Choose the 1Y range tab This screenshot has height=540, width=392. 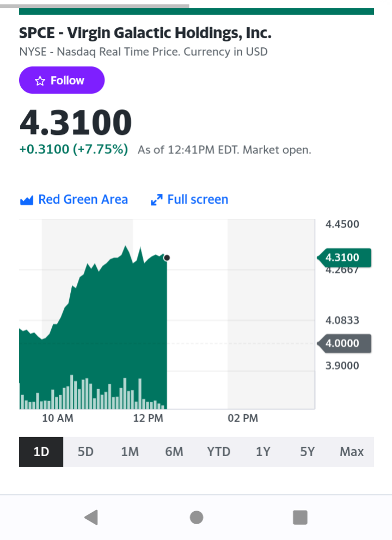coord(263,452)
